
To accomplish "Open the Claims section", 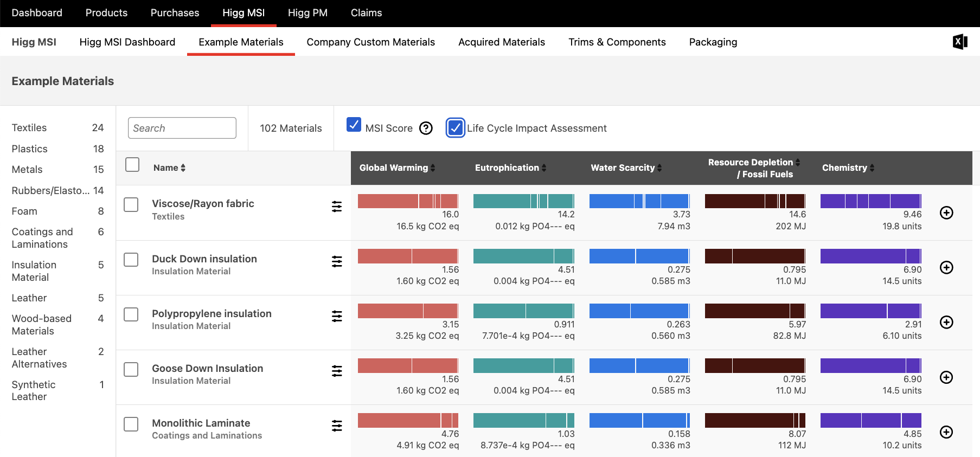I will [x=366, y=13].
